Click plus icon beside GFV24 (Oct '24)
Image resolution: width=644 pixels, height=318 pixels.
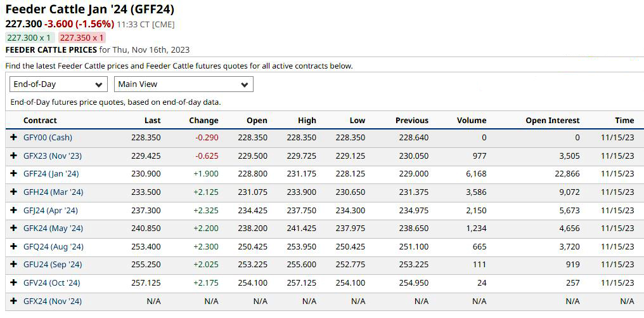[13, 282]
